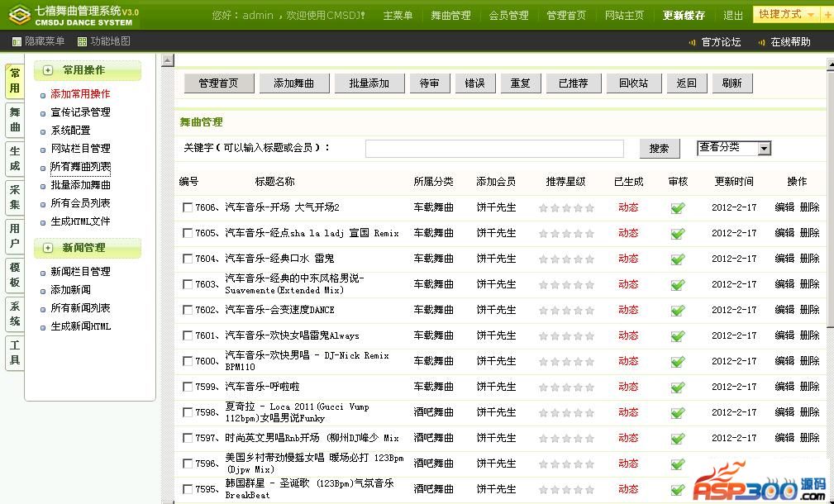The width and height of the screenshot is (834, 504).
Task: Tick the checkbox for song 7604
Action: click(188, 259)
